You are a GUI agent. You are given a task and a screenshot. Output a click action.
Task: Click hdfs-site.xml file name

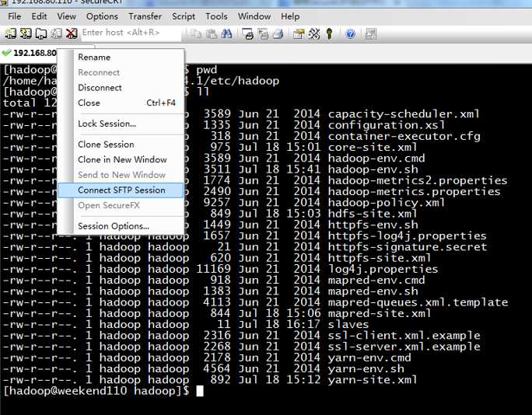pyautogui.click(x=373, y=214)
